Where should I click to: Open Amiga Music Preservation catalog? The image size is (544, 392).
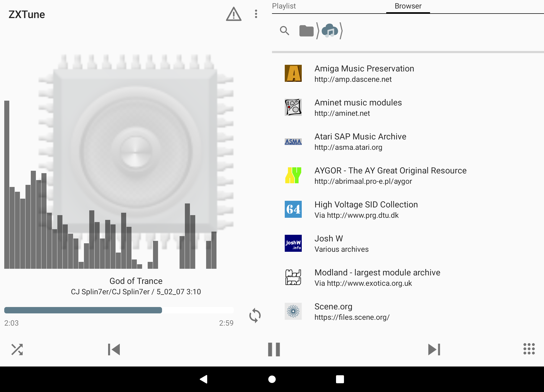tap(408, 73)
